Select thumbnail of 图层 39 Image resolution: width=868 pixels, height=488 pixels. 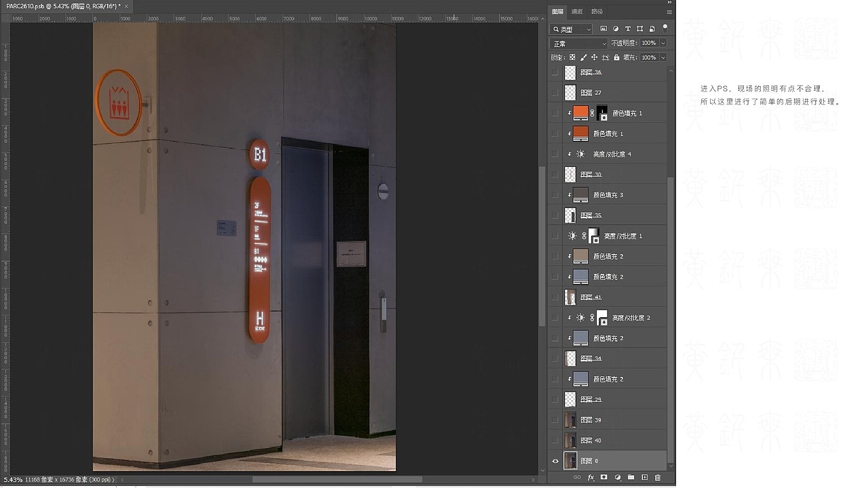click(x=570, y=420)
